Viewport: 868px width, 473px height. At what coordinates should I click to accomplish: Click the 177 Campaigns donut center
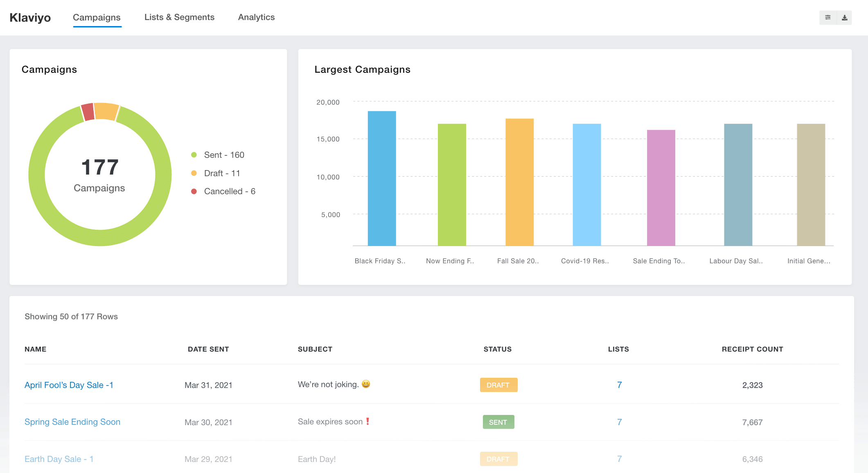coord(100,175)
